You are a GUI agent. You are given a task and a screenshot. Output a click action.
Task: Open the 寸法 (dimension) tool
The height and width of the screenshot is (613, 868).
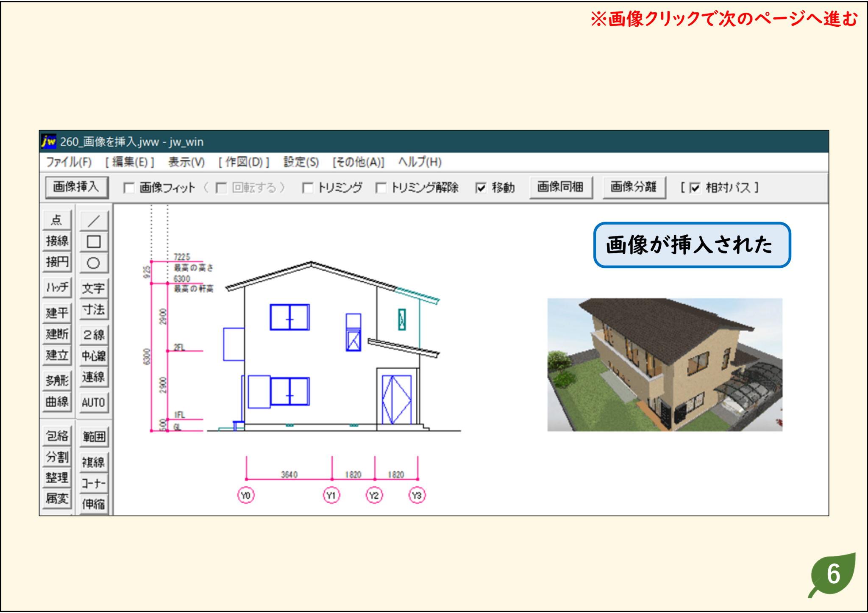click(x=93, y=311)
